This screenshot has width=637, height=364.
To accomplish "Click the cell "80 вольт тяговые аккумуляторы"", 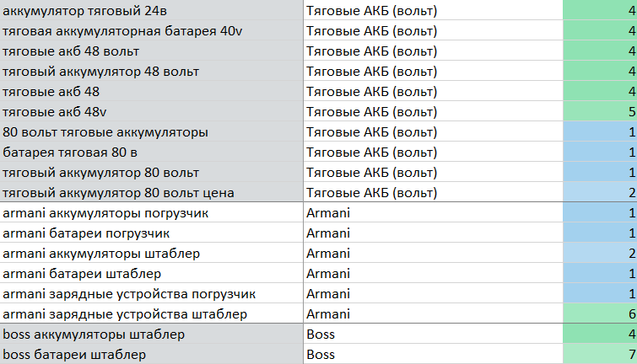I will point(152,131).
